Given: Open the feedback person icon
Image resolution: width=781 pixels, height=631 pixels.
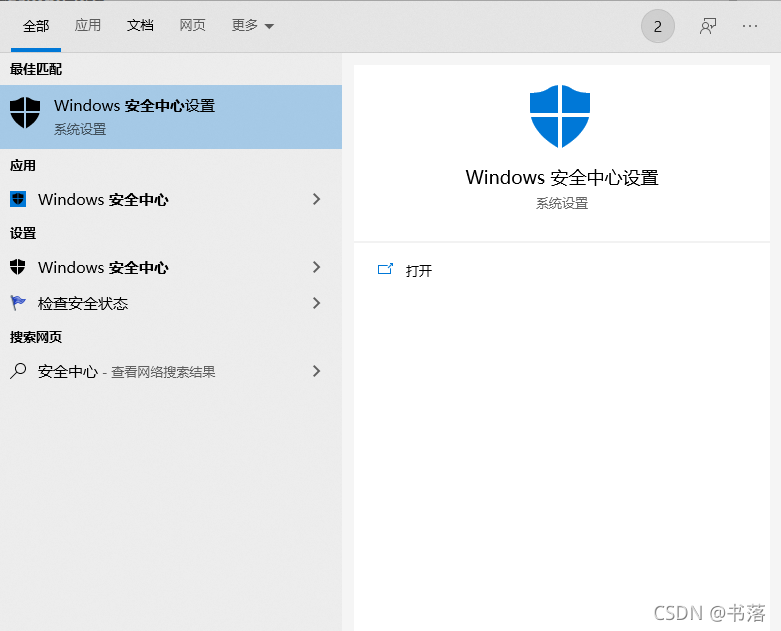Looking at the screenshot, I should pyautogui.click(x=708, y=26).
